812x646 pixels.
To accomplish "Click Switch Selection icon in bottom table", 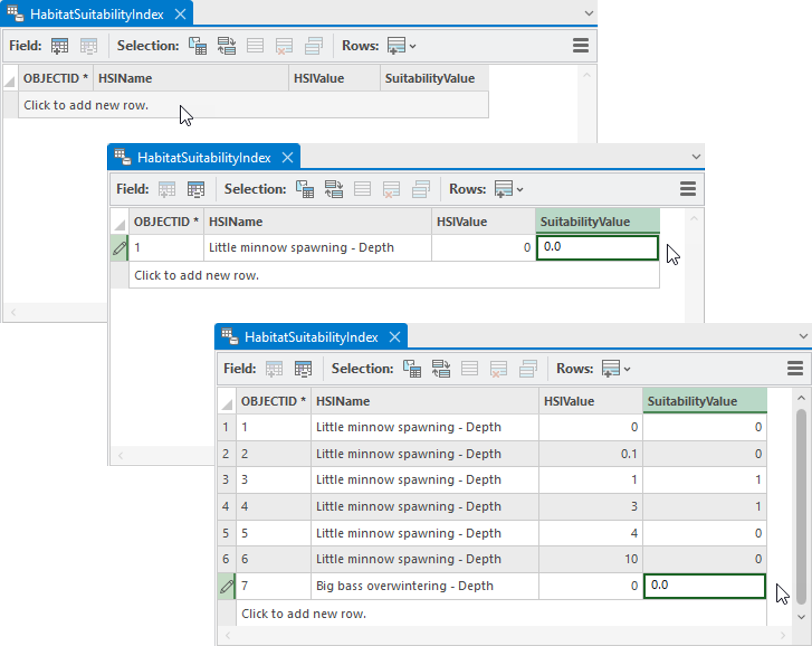I will click(x=441, y=369).
